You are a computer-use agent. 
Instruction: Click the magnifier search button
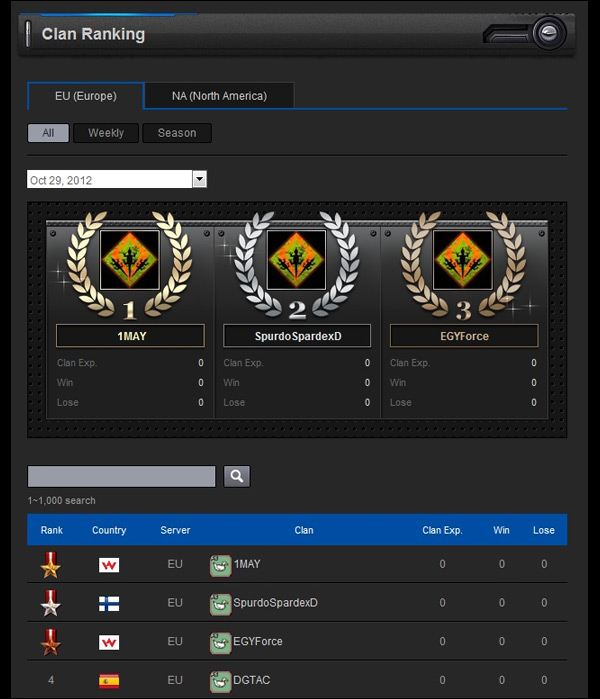tap(237, 476)
